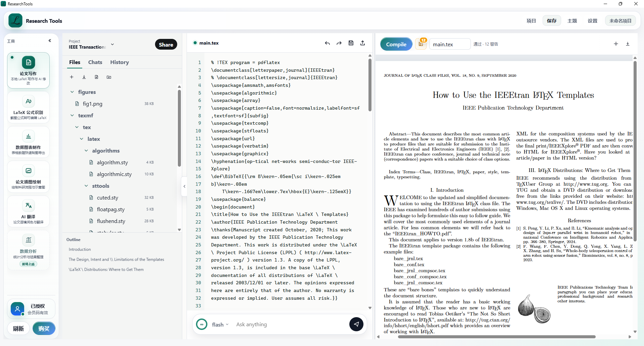Collapse the 工具 sidebar with double chevron

[50, 41]
